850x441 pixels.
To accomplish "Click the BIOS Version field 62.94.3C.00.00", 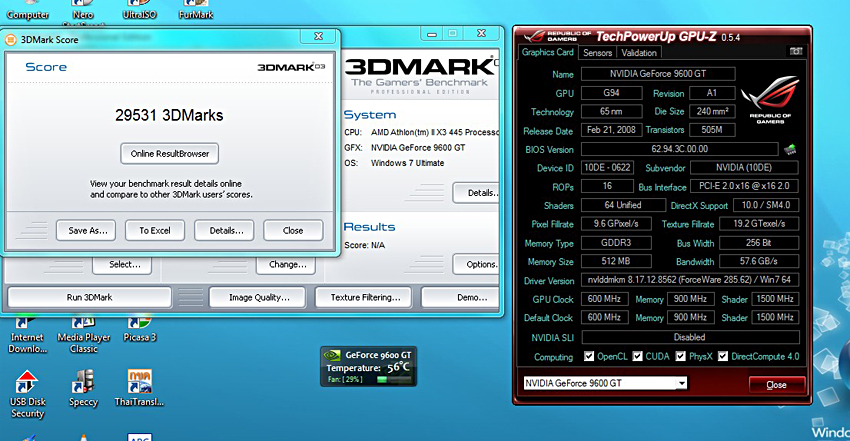I will (x=680, y=149).
